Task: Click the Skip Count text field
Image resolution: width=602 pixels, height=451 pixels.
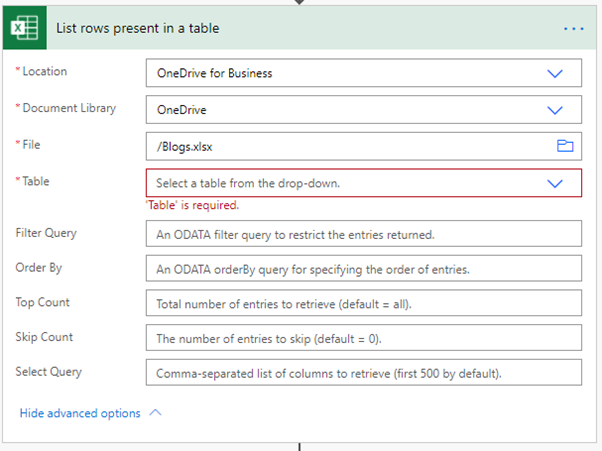Action: [x=364, y=338]
